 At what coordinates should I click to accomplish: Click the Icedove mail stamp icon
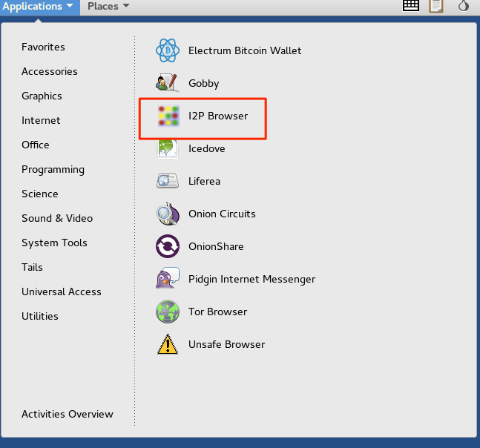[168, 149]
